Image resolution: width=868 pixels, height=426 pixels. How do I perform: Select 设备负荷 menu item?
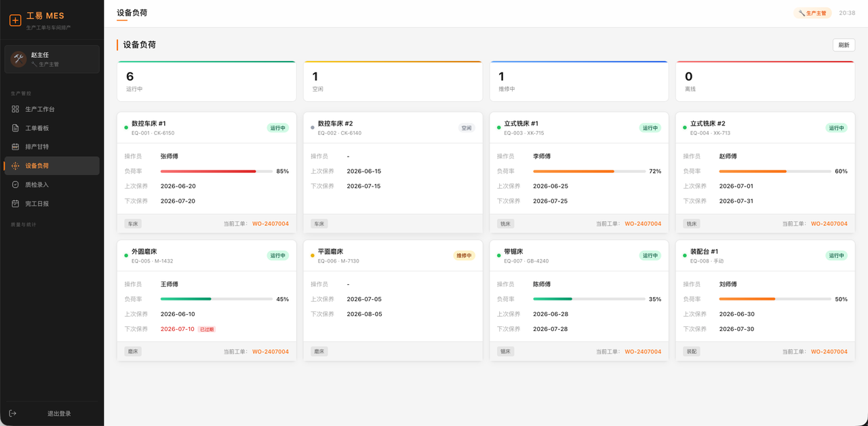[52, 166]
